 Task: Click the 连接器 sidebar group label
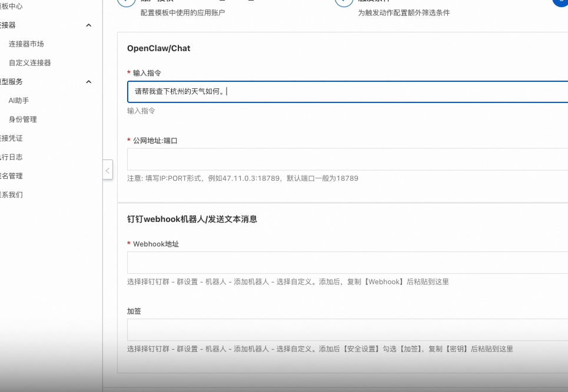[8, 25]
